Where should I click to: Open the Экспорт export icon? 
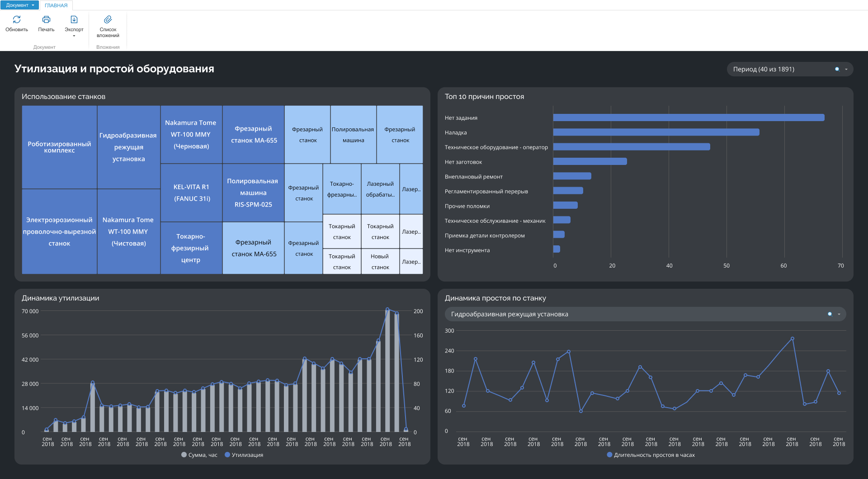(74, 19)
